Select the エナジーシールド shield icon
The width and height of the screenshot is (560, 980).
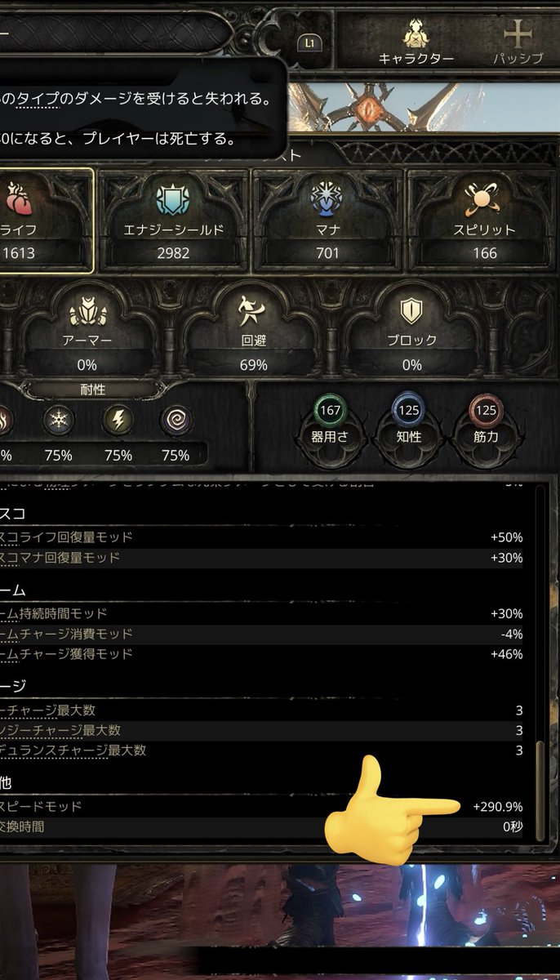[173, 198]
